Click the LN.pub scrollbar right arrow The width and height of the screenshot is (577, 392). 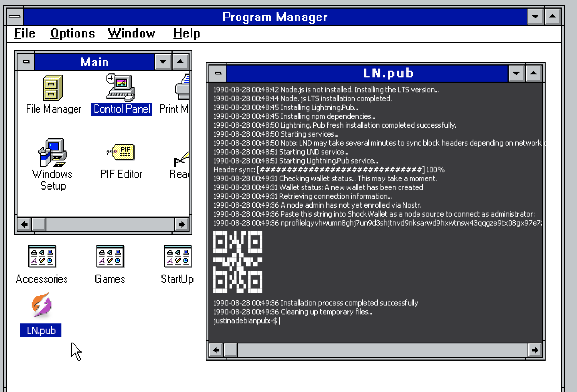535,350
